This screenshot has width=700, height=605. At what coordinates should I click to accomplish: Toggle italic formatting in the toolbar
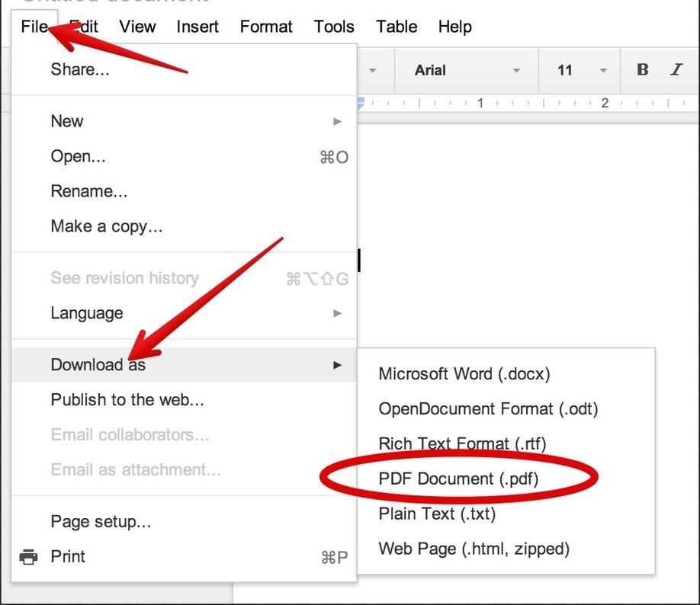coord(676,69)
